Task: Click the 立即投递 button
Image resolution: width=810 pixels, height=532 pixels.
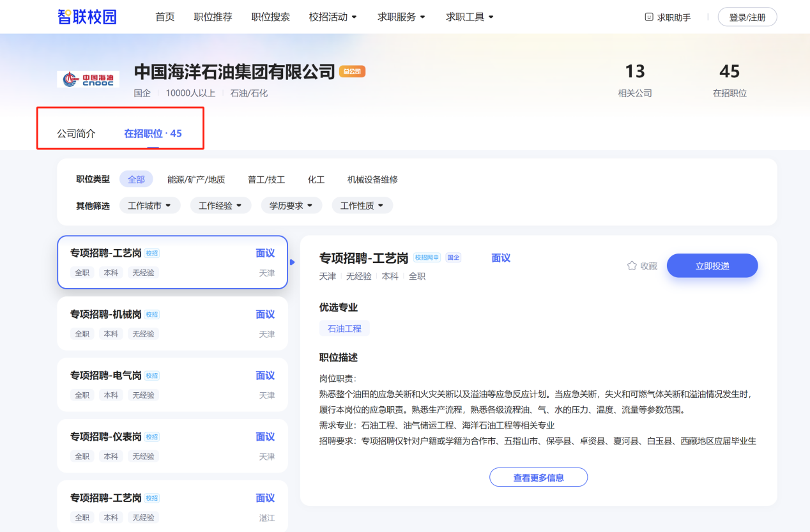Action: [712, 266]
